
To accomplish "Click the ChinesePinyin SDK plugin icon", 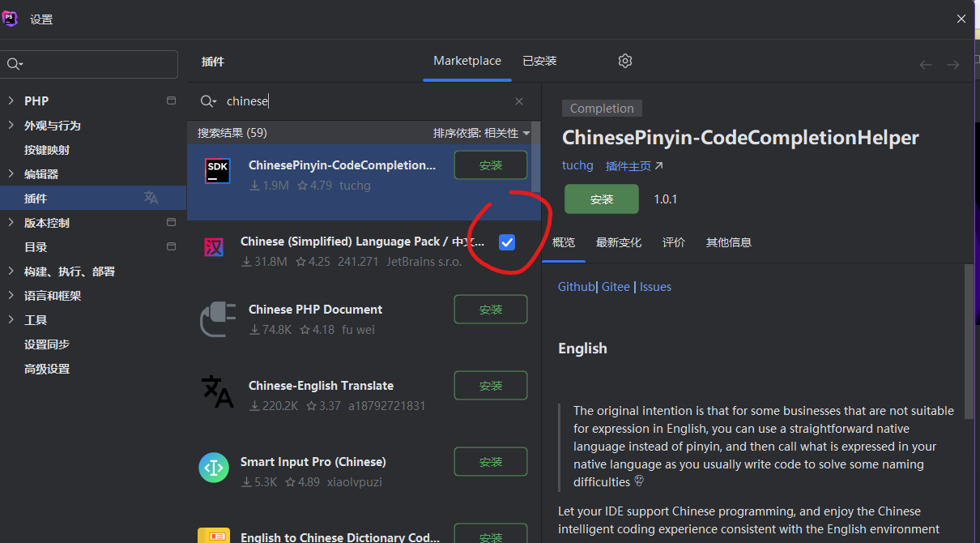I will (x=218, y=171).
